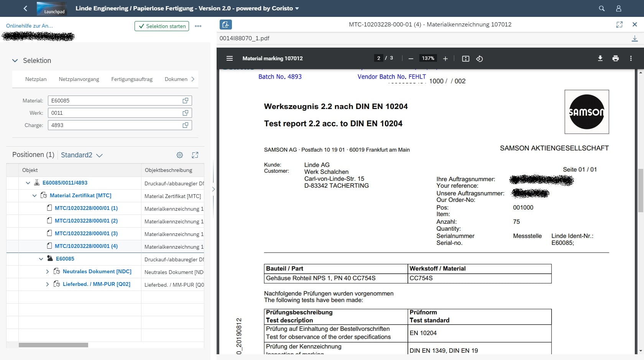Open value help for Material field

click(186, 101)
